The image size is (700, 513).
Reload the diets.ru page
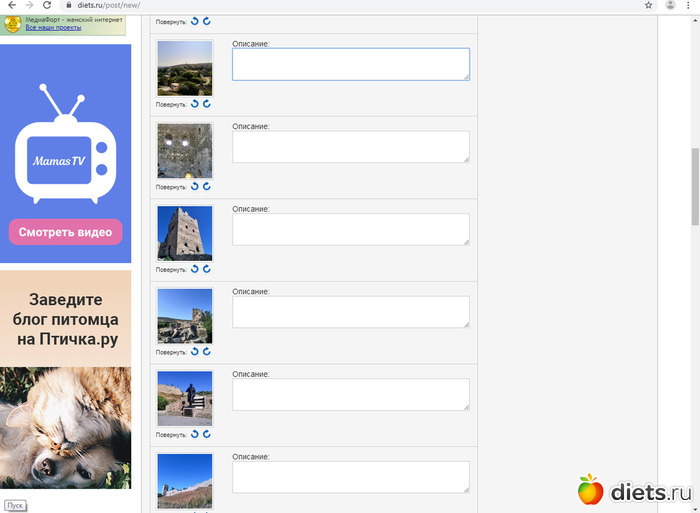tap(47, 5)
